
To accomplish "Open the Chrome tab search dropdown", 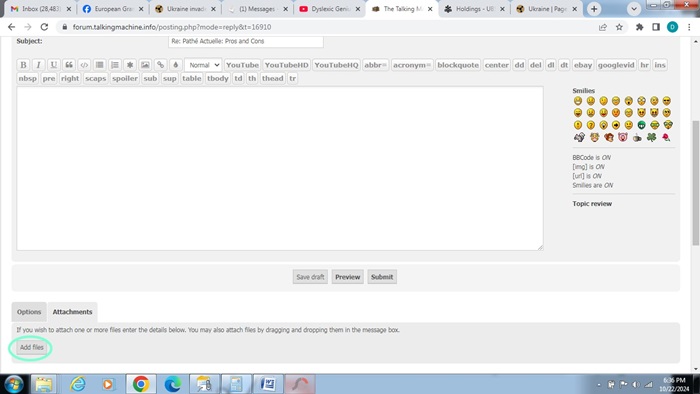I will pyautogui.click(x=633, y=9).
